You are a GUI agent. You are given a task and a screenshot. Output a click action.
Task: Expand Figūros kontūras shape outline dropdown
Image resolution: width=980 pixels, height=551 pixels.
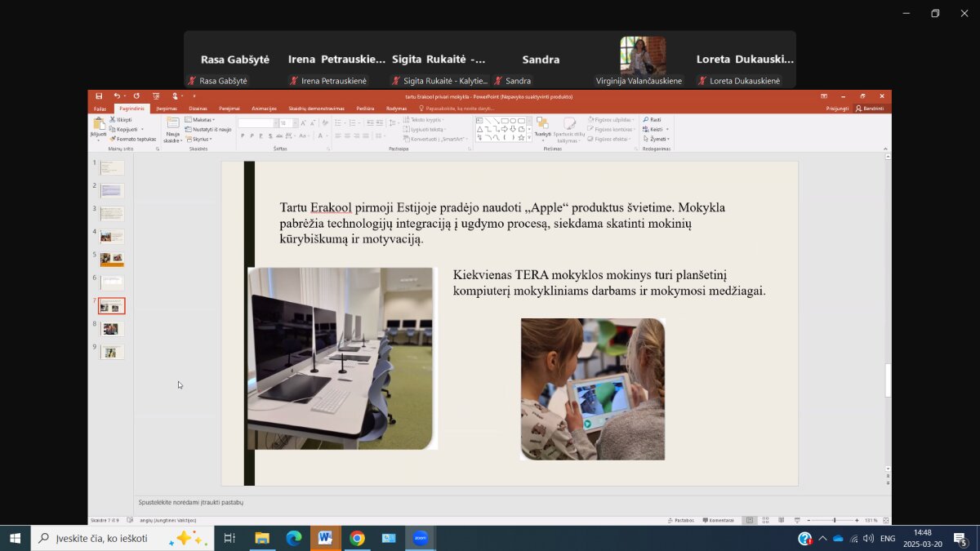click(611, 129)
